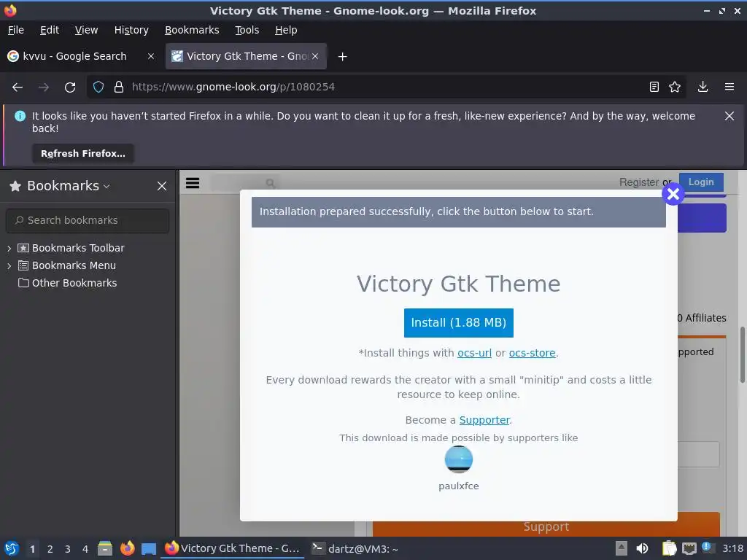Close the Bookmarks sidebar
The height and width of the screenshot is (560, 747).
point(162,186)
